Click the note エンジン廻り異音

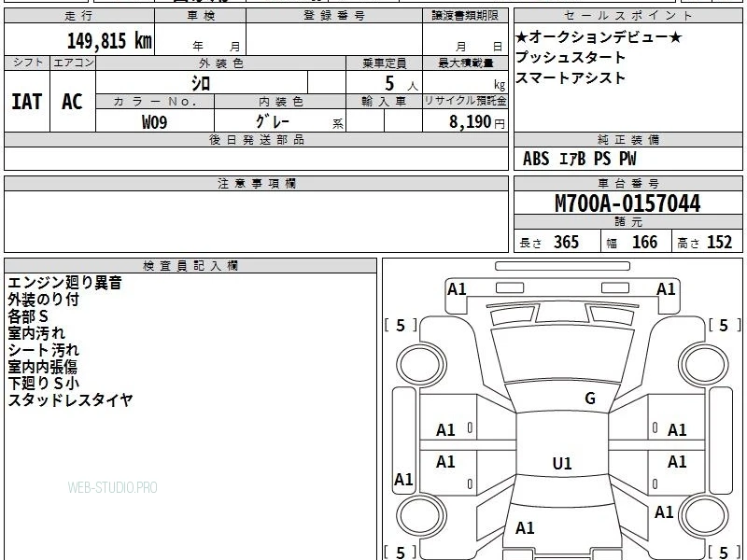click(x=64, y=283)
